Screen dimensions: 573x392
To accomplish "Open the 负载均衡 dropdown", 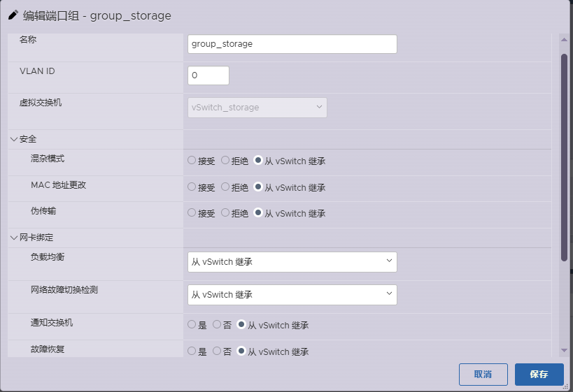I will [x=292, y=262].
